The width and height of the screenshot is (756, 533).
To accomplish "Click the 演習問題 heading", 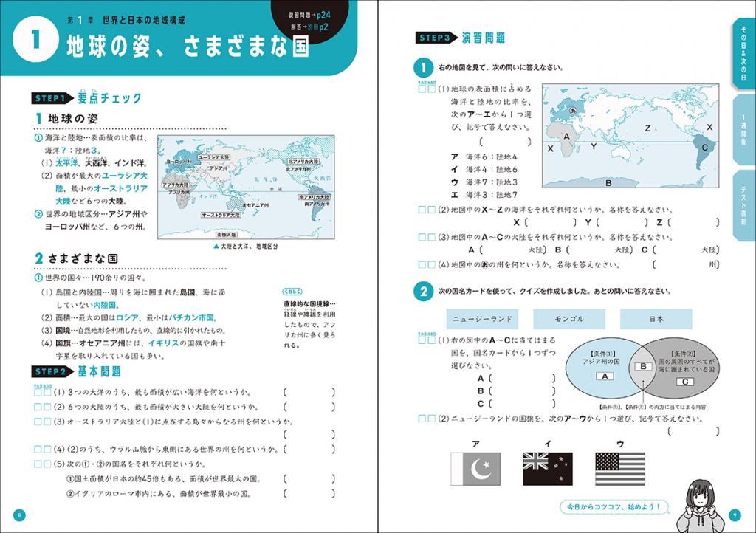I will click(484, 38).
